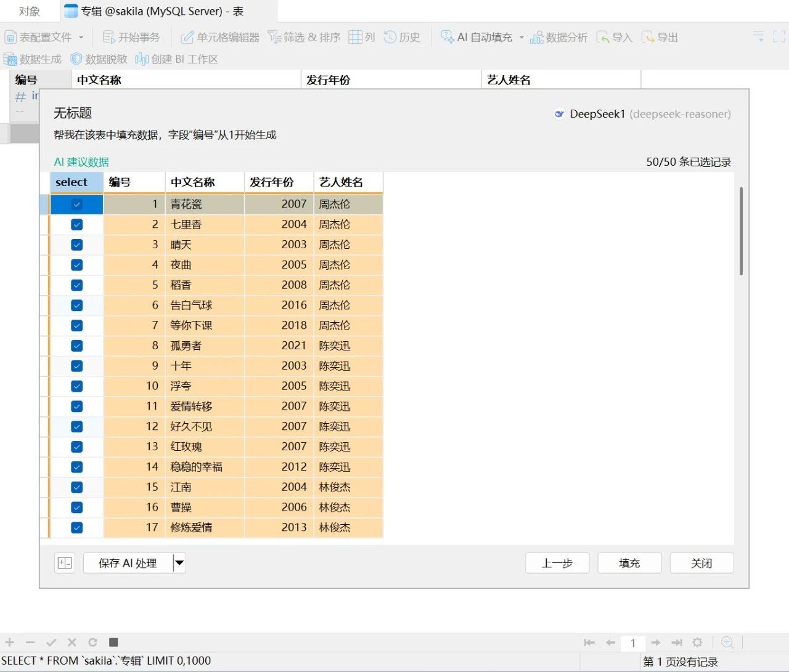Click the AI dialog vertical scrollbar
Image resolution: width=789 pixels, height=672 pixels.
[741, 231]
